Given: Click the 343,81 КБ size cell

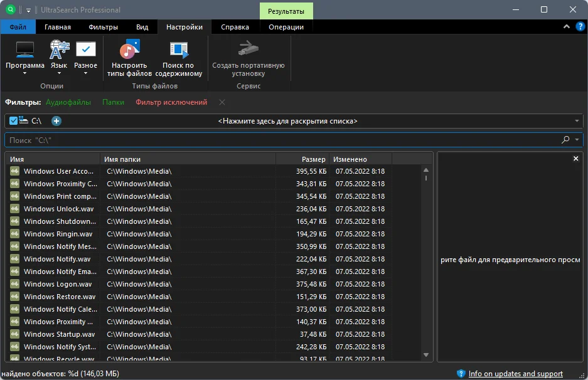Looking at the screenshot, I should click(311, 184).
